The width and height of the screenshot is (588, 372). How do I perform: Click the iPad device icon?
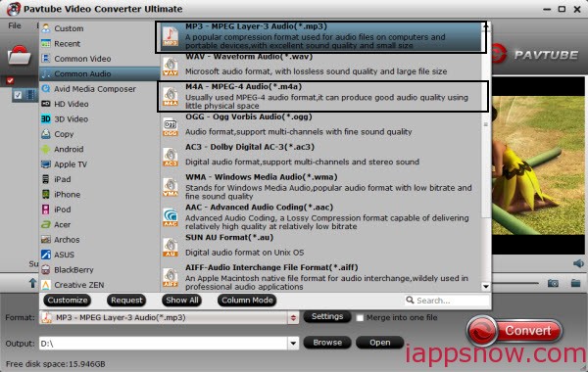[x=46, y=179]
